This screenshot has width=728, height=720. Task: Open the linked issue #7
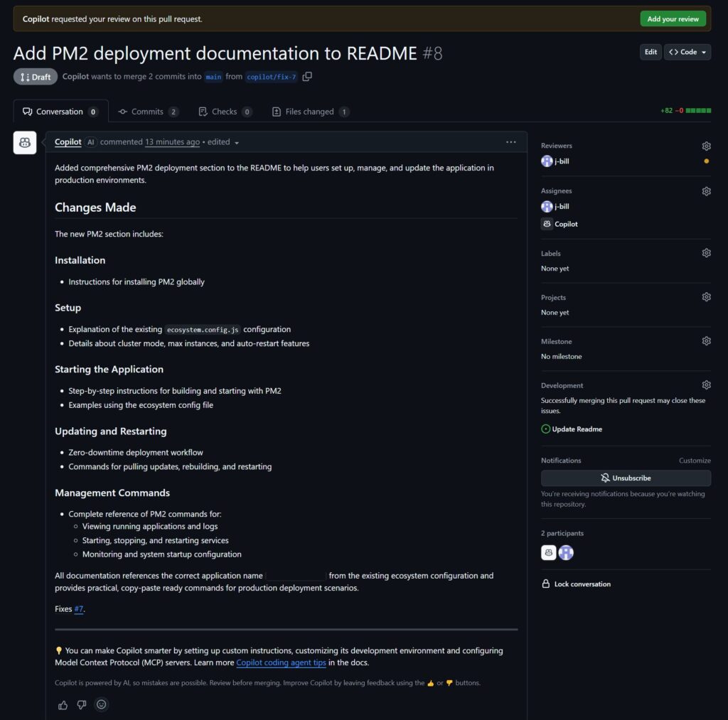79,609
